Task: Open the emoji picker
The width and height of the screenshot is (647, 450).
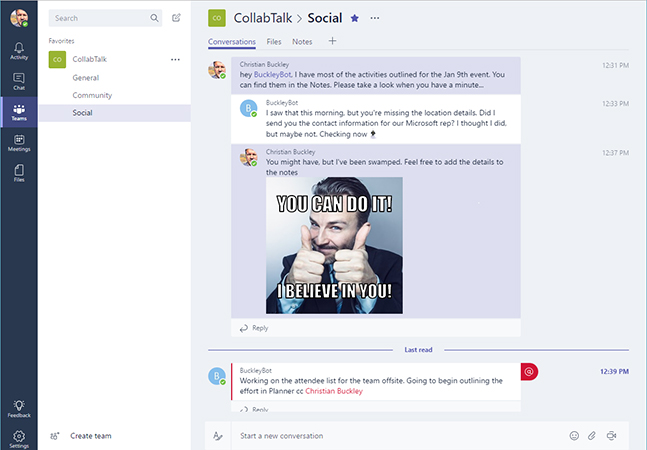Action: tap(574, 436)
